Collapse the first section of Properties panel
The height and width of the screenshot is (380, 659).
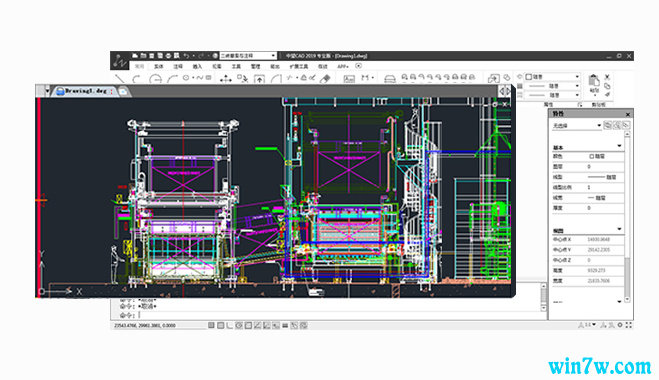(x=619, y=146)
